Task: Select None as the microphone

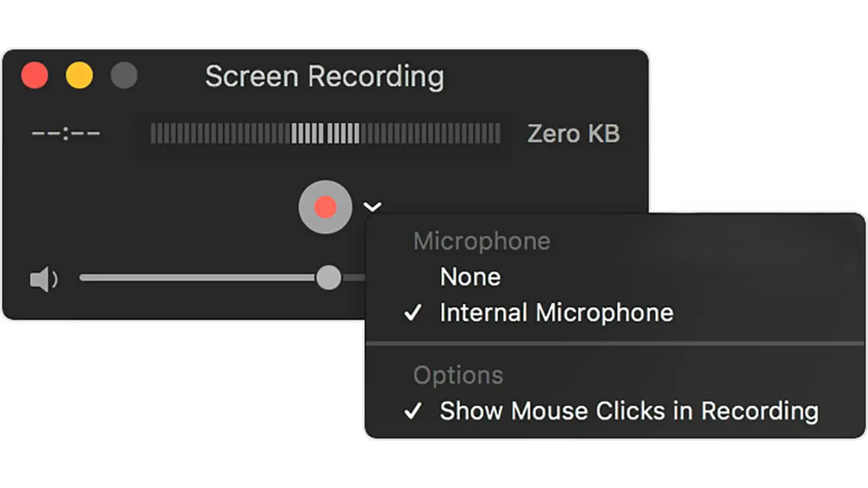Action: 470,277
